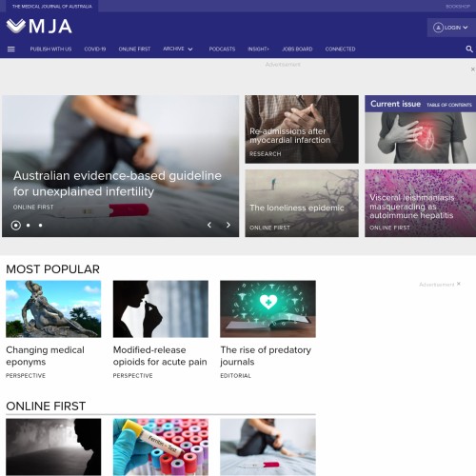The image size is (476, 476).
Task: Open the Bookshop link
Action: [458, 7]
